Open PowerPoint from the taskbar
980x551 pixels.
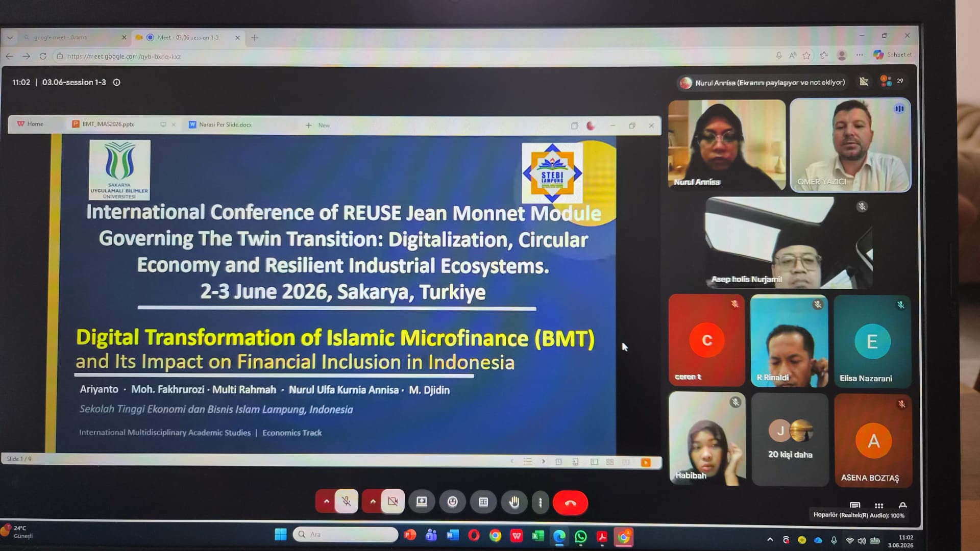click(x=410, y=535)
